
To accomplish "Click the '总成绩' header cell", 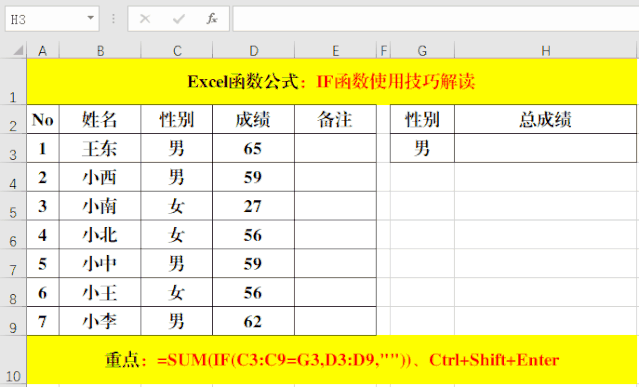I will (x=546, y=119).
